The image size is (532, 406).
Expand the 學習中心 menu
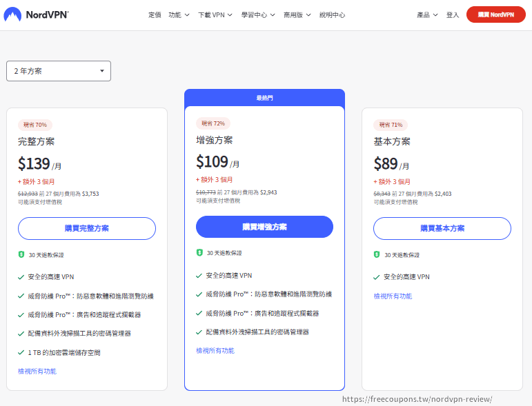click(258, 15)
